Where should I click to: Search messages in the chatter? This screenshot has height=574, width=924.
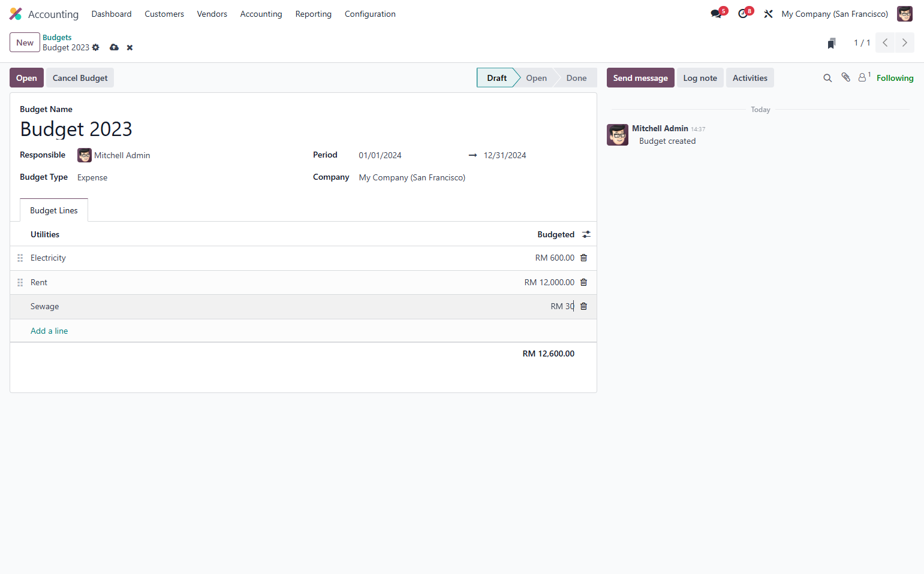pos(827,78)
